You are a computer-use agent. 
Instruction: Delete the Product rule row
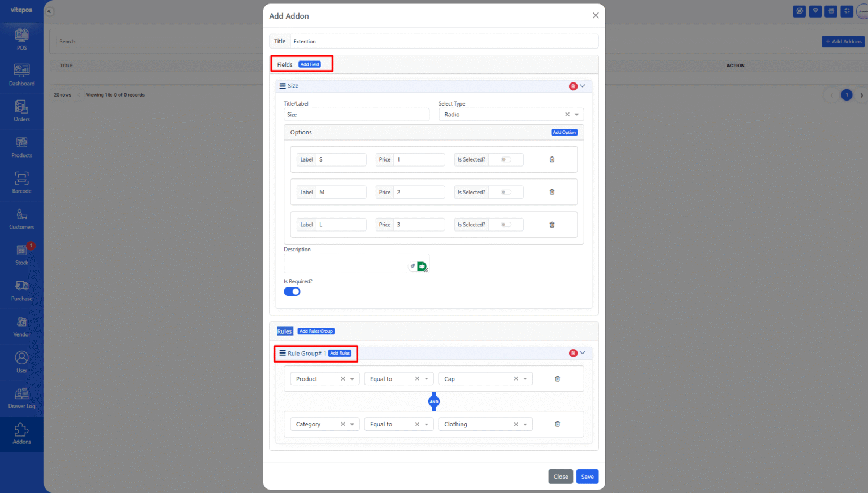tap(557, 378)
